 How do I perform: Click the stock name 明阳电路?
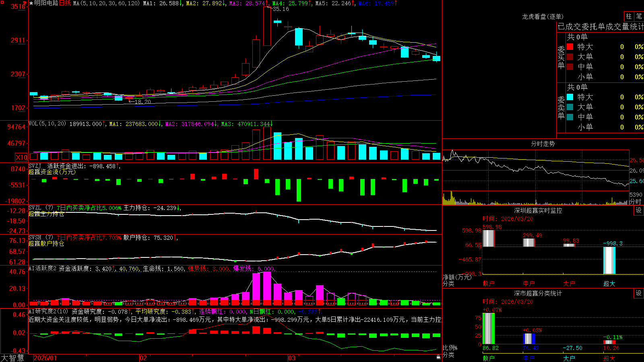(x=46, y=3)
